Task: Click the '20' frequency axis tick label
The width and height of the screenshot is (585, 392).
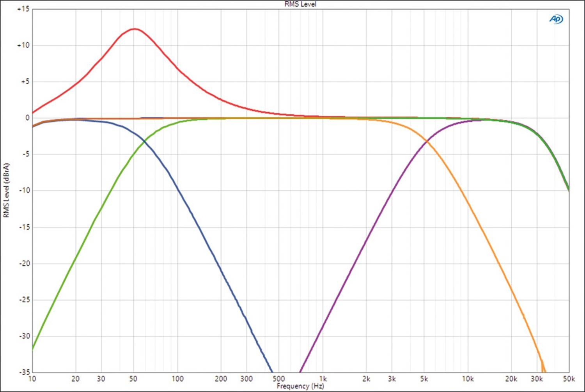Action: (x=76, y=379)
